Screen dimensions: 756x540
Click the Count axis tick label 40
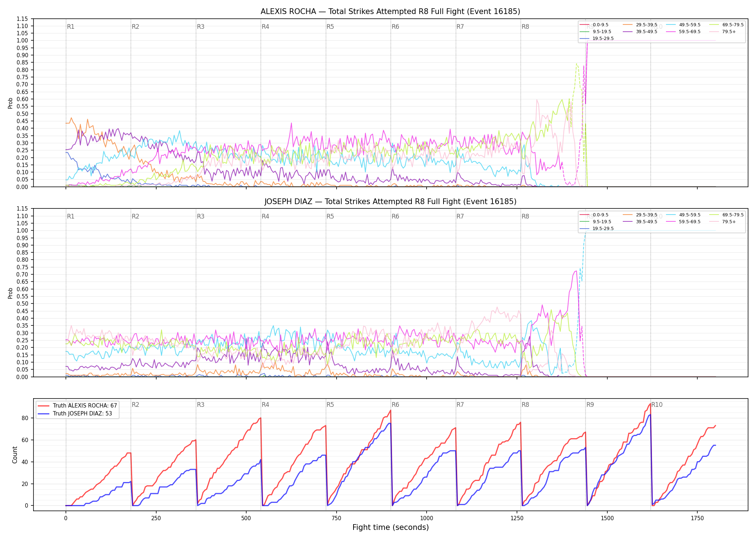pos(25,462)
